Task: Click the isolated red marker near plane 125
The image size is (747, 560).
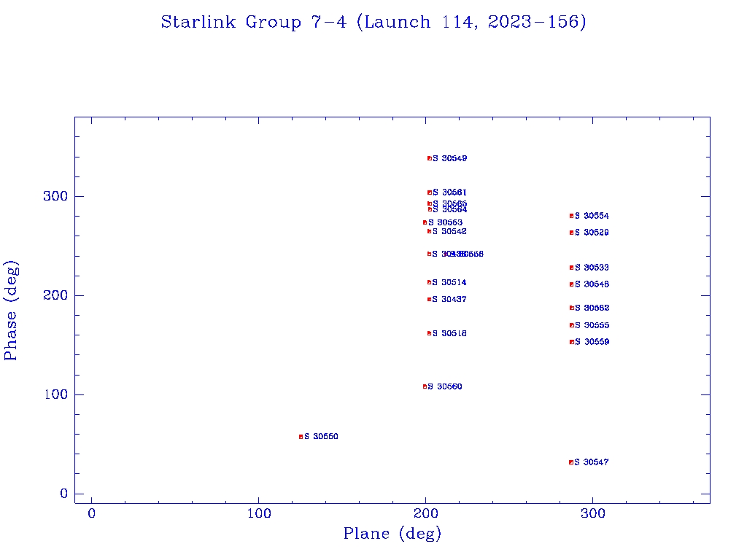Action: (x=301, y=437)
